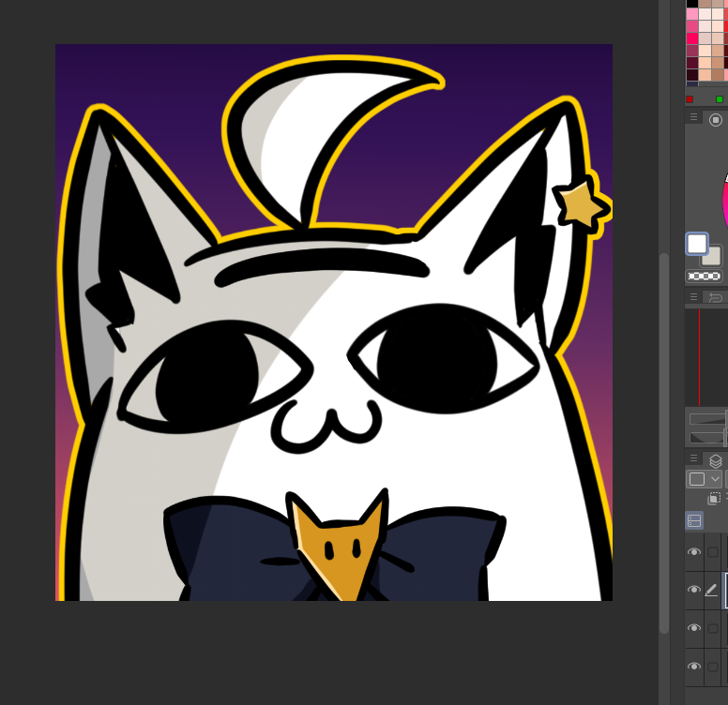Viewport: 728px width, 705px height.
Task: Pick the dark maroon palette swatch
Action: click(x=692, y=63)
